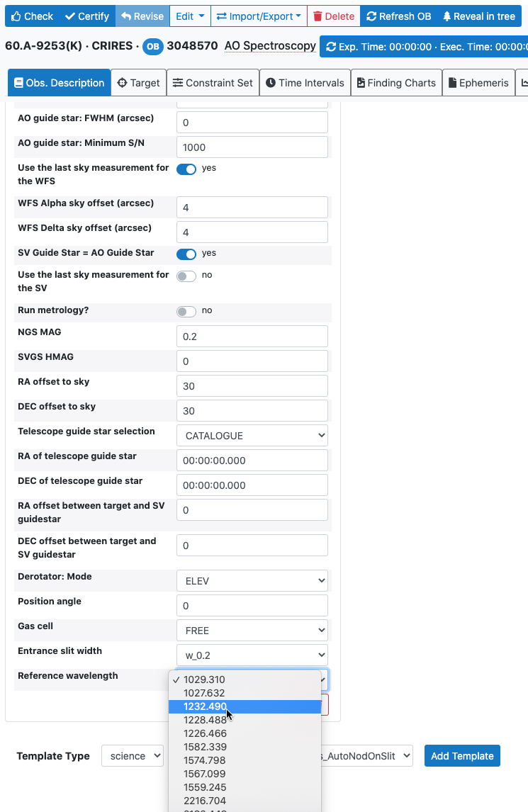The width and height of the screenshot is (528, 812).
Task: Click Refresh OB
Action: (x=398, y=16)
